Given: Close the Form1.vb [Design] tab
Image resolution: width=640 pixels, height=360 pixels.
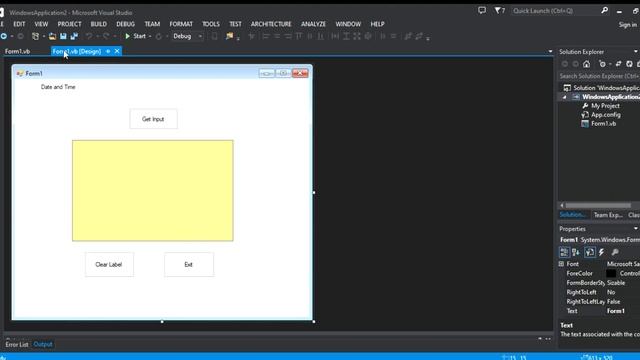Looking at the screenshot, I should (117, 51).
